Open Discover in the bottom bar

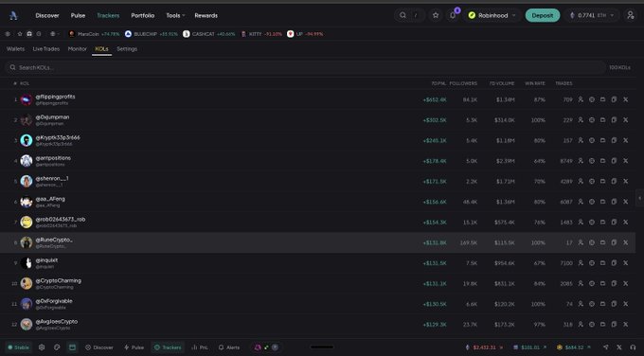pyautogui.click(x=99, y=347)
